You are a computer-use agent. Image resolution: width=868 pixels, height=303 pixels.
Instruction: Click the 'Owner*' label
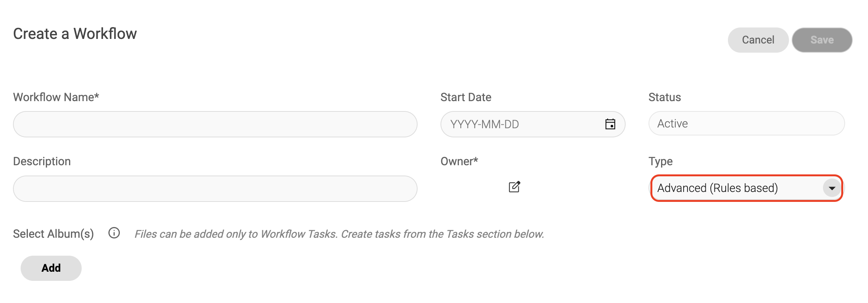(x=459, y=161)
